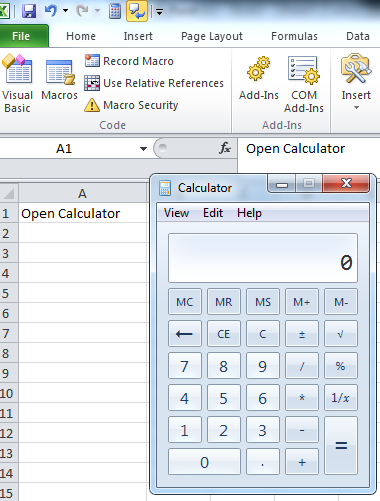Click the 1/x reciprocal calculator key

pyautogui.click(x=341, y=398)
